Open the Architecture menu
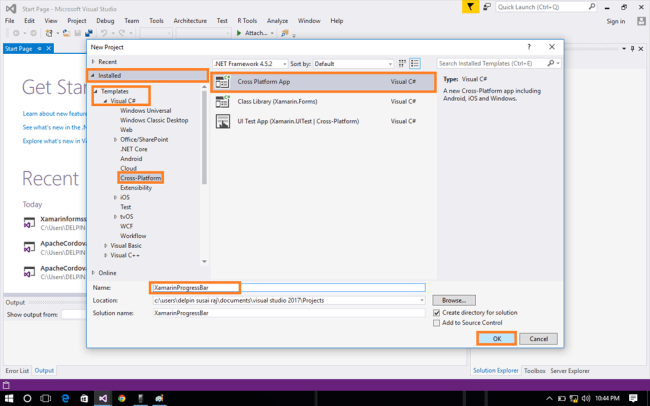The height and width of the screenshot is (406, 650). click(x=190, y=21)
